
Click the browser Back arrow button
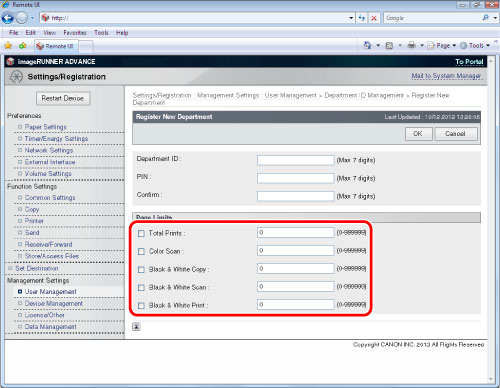click(8, 18)
